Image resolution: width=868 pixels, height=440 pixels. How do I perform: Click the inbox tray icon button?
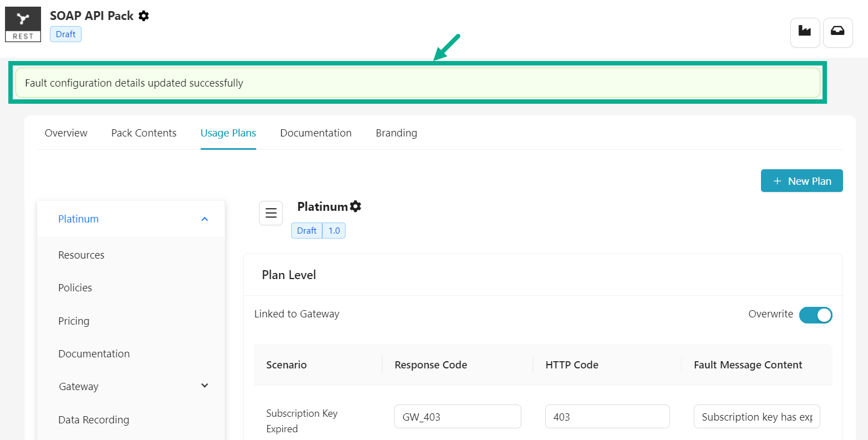click(x=837, y=32)
